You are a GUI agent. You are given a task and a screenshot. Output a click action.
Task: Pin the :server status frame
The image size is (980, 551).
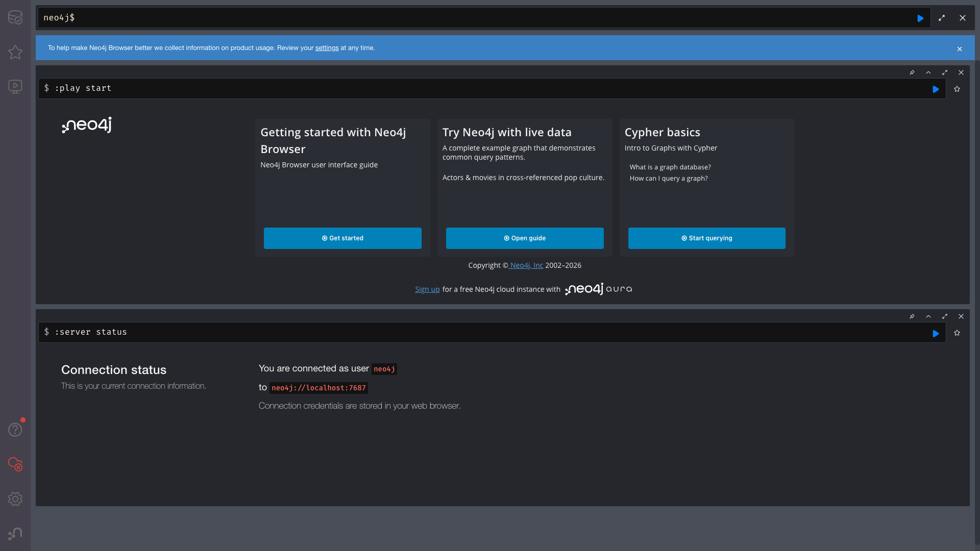[x=912, y=316]
